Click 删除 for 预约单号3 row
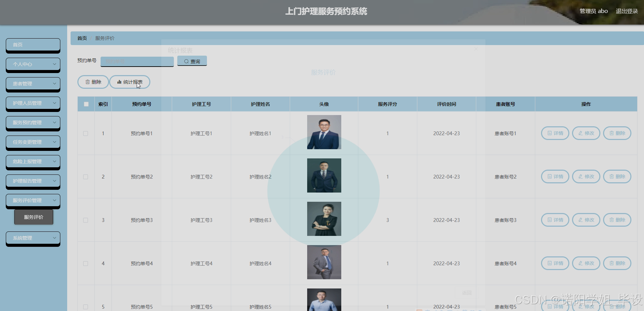The image size is (644, 311). point(617,220)
